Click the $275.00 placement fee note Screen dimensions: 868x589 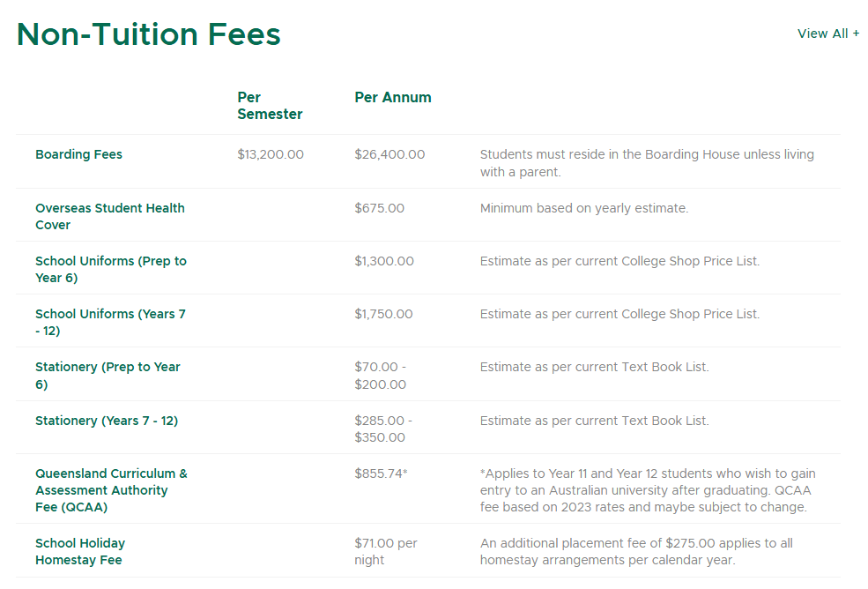[x=635, y=551]
